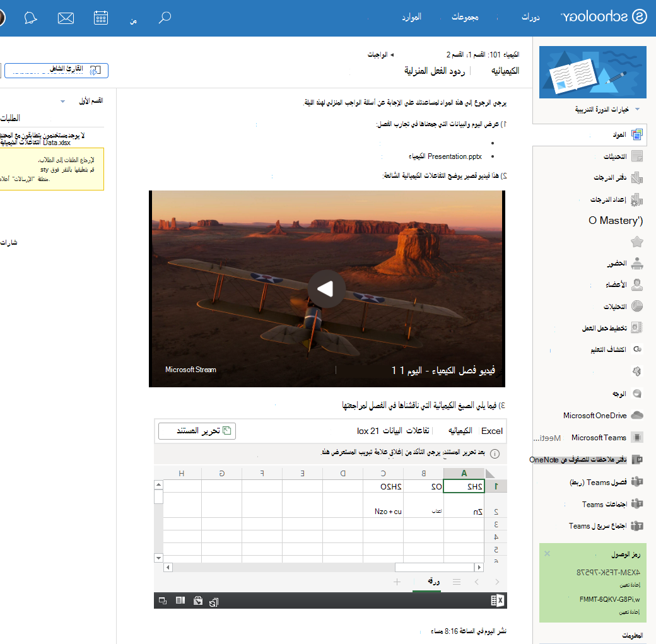Select the spreadsheet select-all corner

pyautogui.click(x=490, y=473)
